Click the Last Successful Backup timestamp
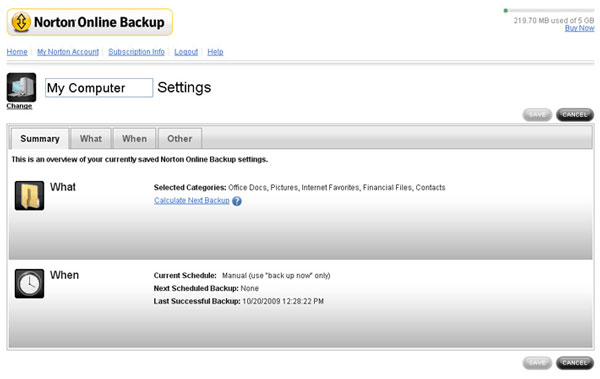This screenshot has height=379, width=600. click(283, 301)
